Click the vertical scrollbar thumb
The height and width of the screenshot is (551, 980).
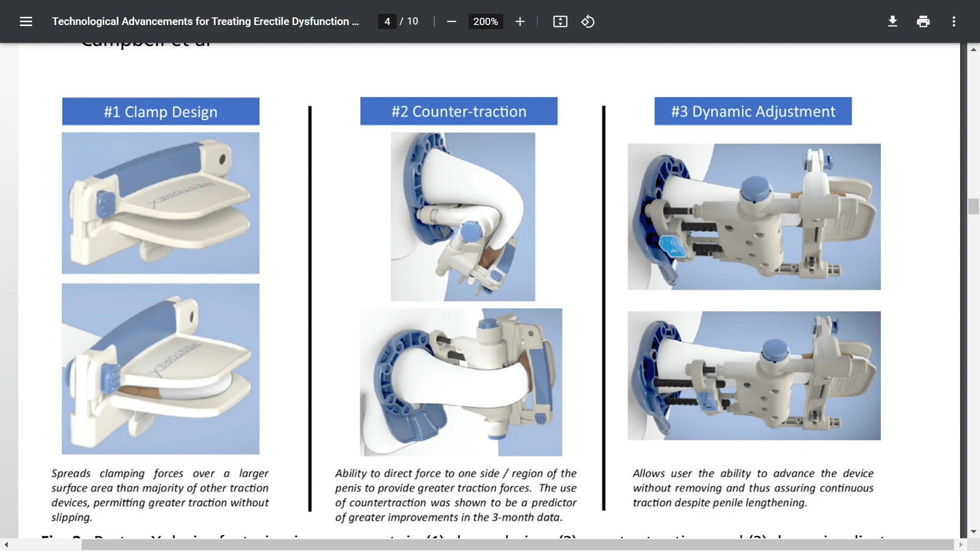coord(973,206)
